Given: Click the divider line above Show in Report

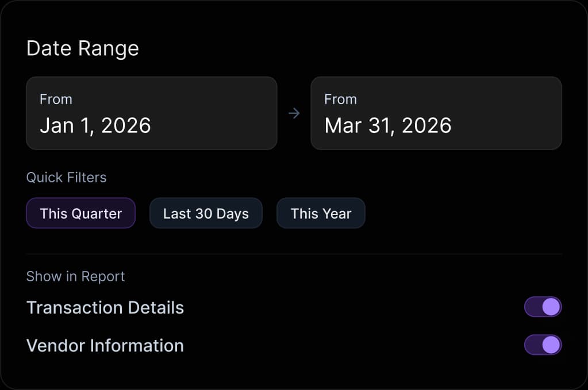Looking at the screenshot, I should [294, 254].
